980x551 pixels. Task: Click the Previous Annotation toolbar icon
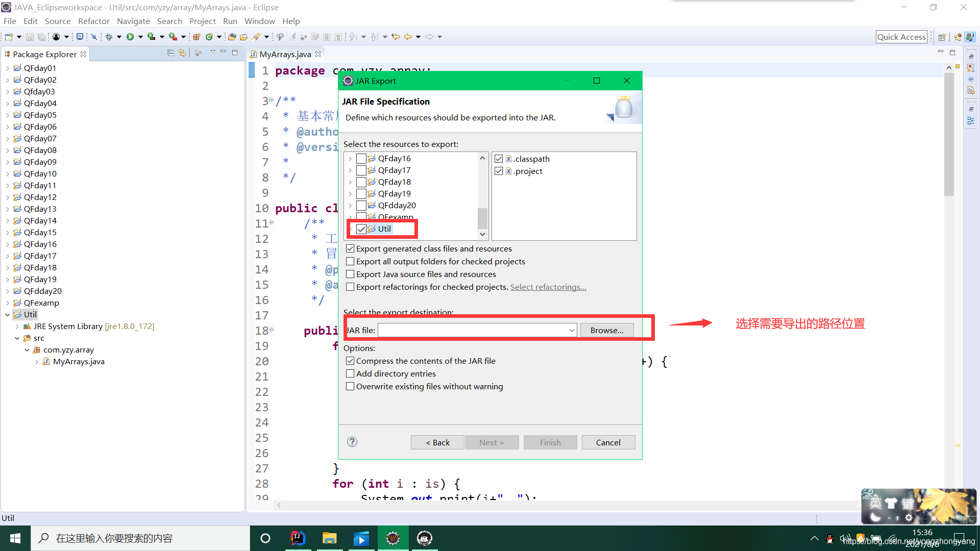[x=375, y=37]
